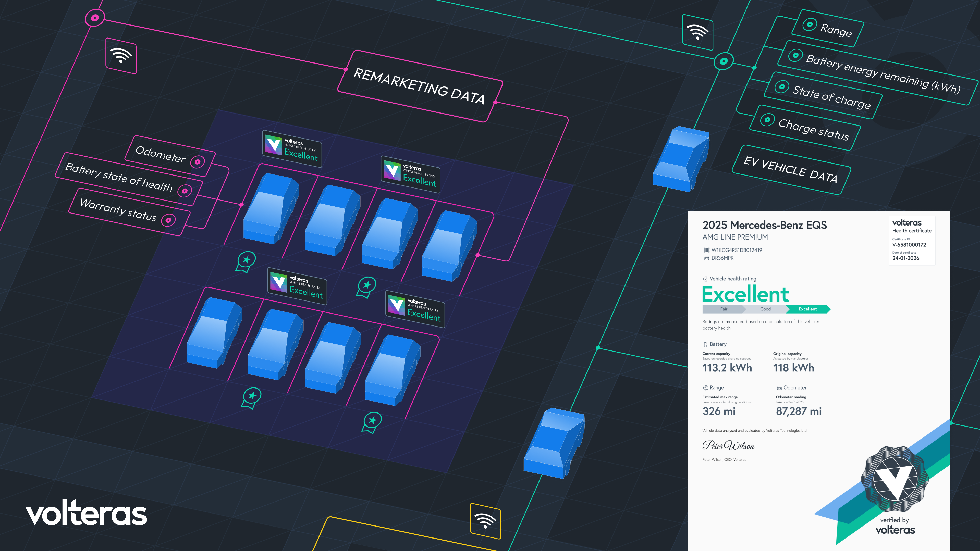980x551 pixels.
Task: Click the REMARKETING DATA label box
Action: [x=420, y=86]
